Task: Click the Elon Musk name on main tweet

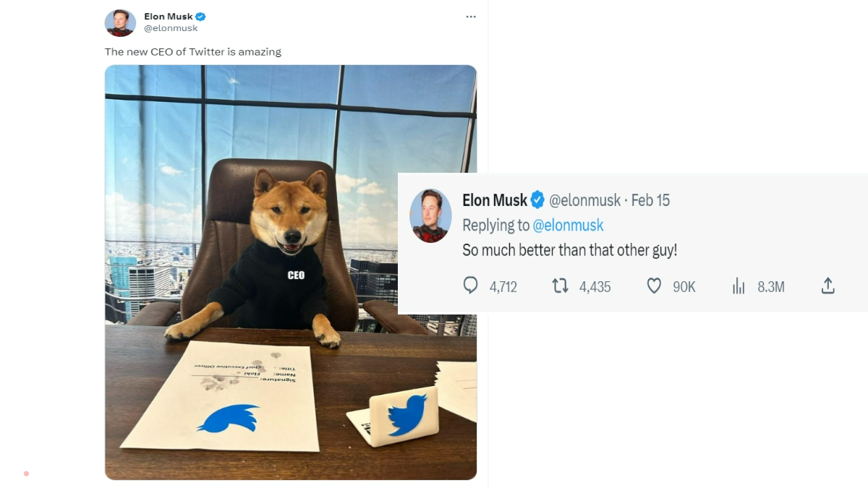Action: (169, 17)
